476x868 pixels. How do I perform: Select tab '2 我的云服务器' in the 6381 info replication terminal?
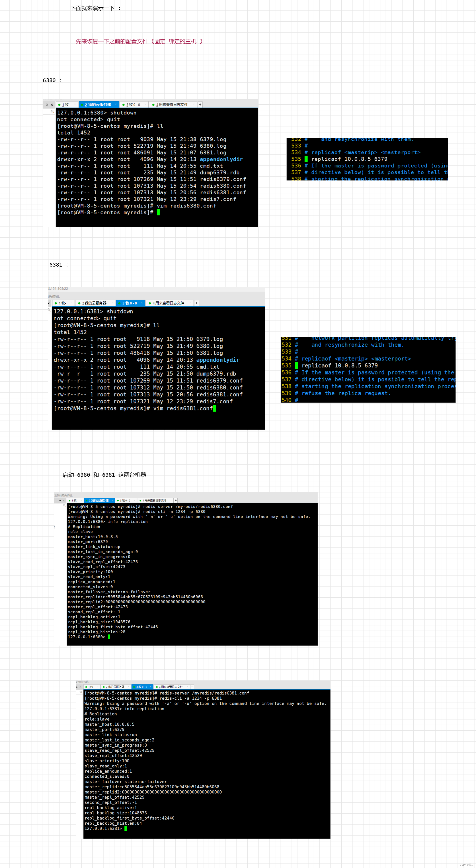point(116,687)
